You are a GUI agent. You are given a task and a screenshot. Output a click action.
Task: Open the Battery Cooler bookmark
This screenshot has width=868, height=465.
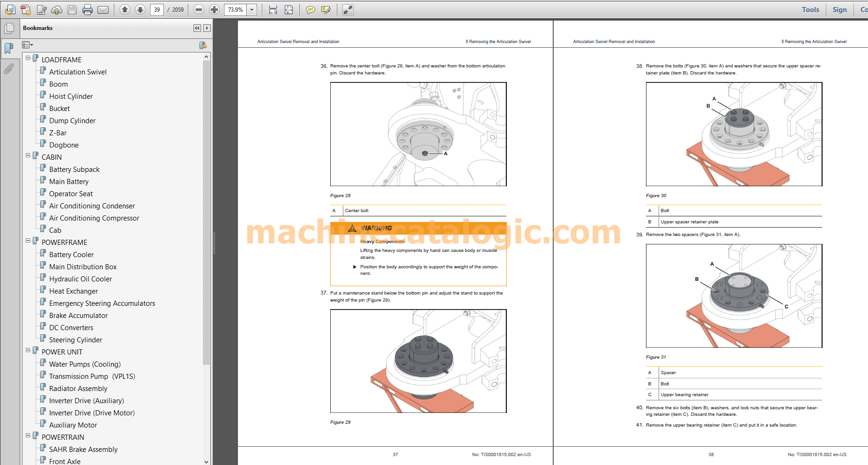[72, 255]
